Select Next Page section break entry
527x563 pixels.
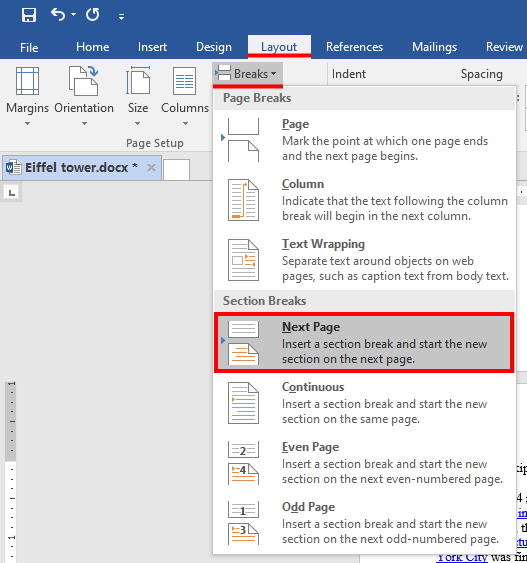point(364,343)
